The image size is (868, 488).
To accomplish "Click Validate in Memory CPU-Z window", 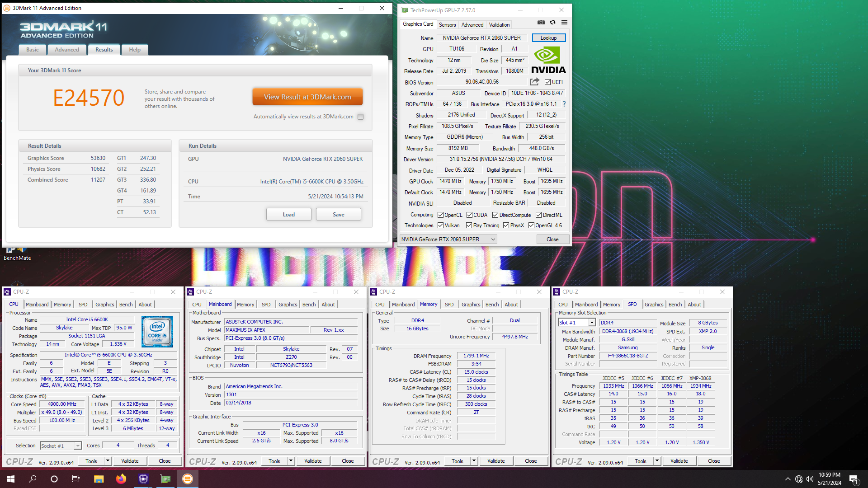I will [496, 461].
